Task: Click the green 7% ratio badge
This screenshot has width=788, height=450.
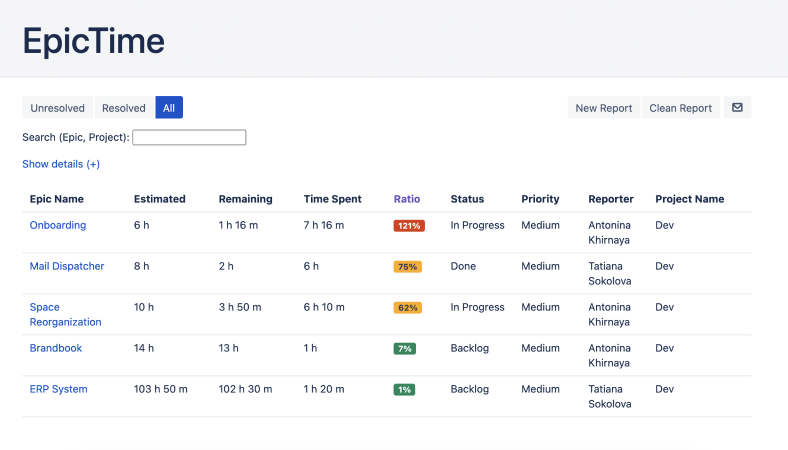Action: [x=405, y=348]
